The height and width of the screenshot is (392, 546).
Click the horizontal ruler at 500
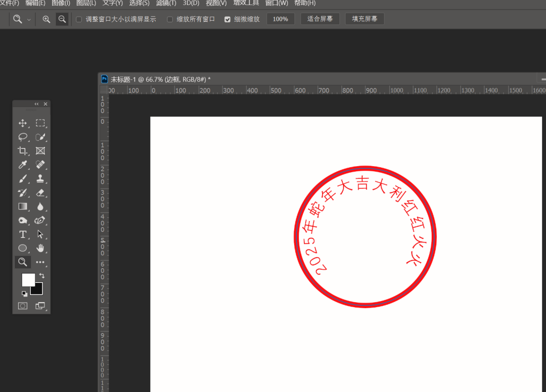[276, 90]
